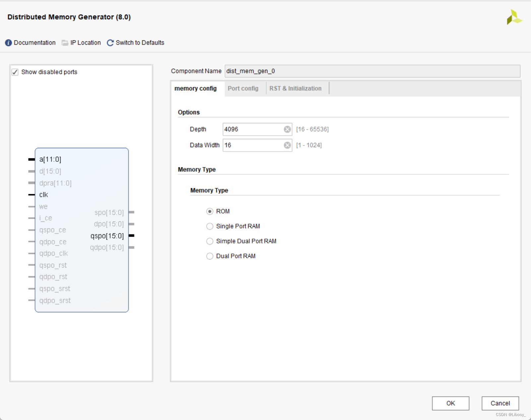Viewport: 531px width, 420px height.
Task: Click the dpra[11:0] port label
Action: click(55, 183)
